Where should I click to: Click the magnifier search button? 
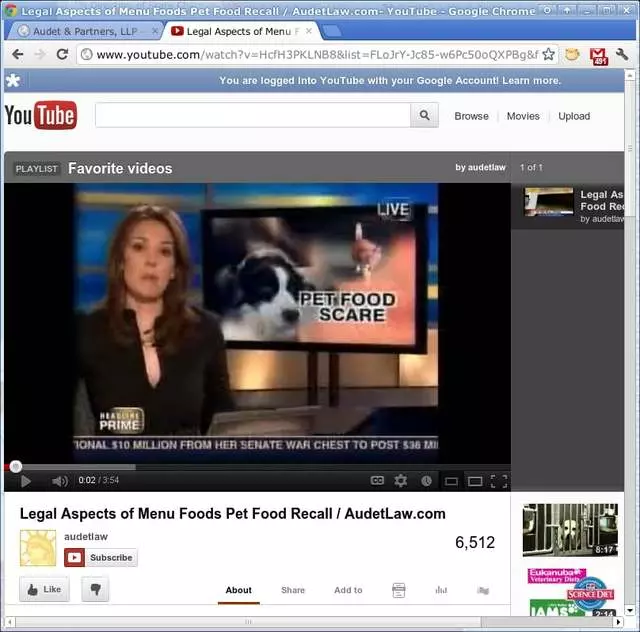click(x=424, y=116)
